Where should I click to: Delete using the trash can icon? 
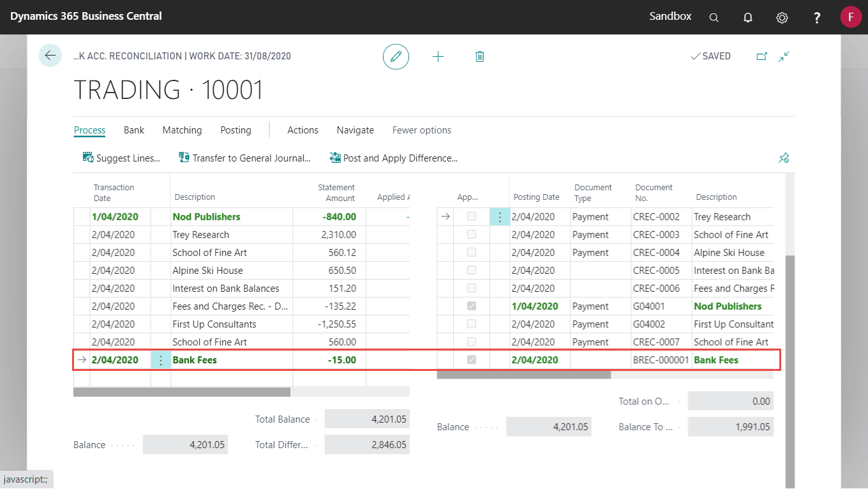click(x=480, y=56)
